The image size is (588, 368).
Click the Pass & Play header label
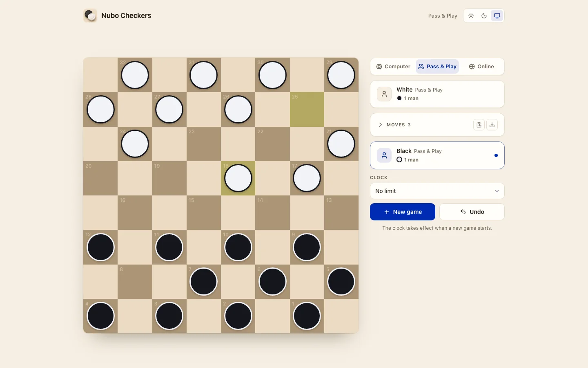coord(443,16)
